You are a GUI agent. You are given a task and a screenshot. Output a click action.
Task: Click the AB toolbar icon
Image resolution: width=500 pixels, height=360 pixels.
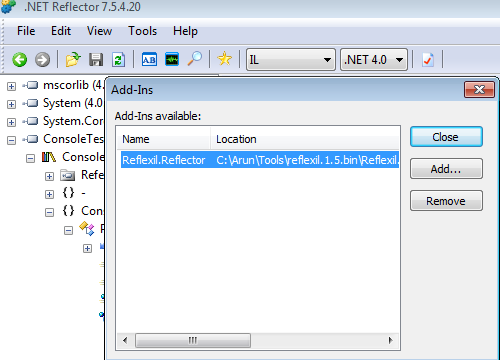pyautogui.click(x=149, y=60)
